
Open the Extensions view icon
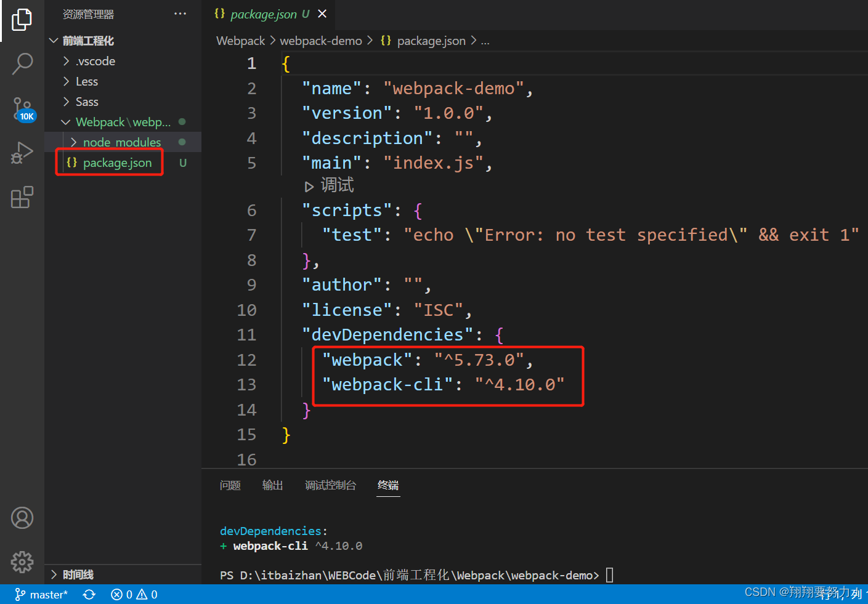tap(22, 197)
